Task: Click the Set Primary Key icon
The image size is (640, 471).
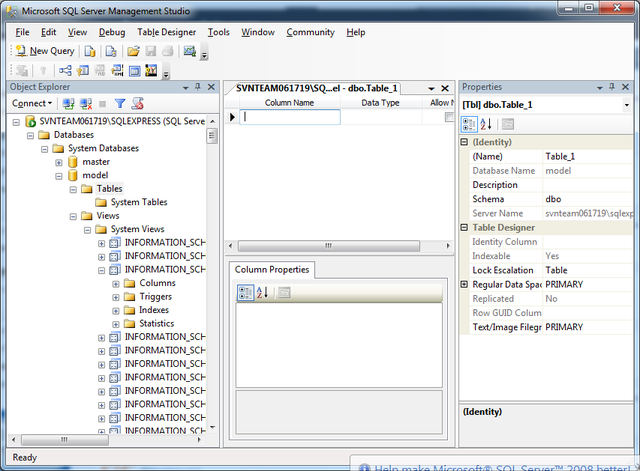Action: pos(43,71)
